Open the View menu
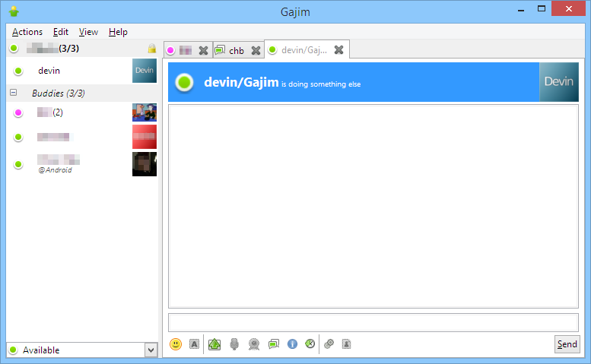The width and height of the screenshot is (591, 364). (x=88, y=32)
